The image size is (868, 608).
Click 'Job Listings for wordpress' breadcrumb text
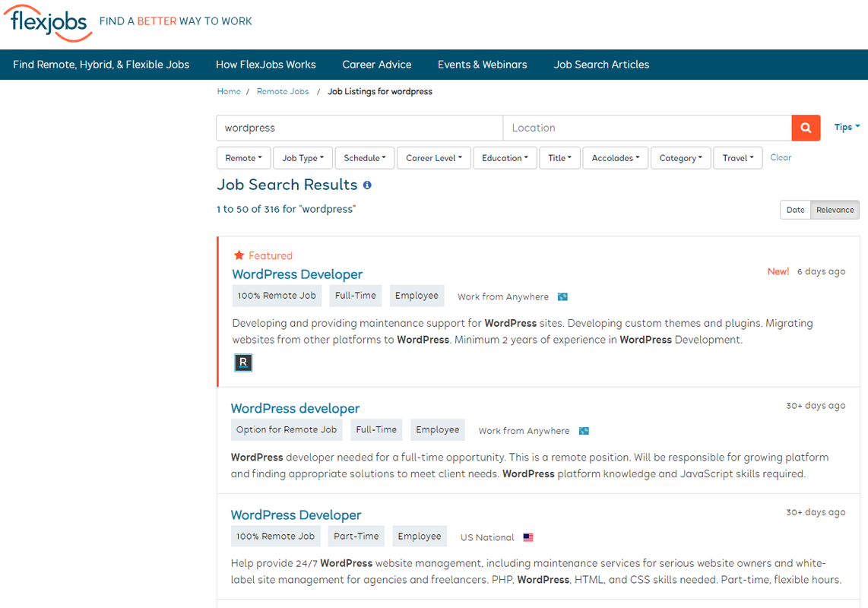(x=380, y=91)
